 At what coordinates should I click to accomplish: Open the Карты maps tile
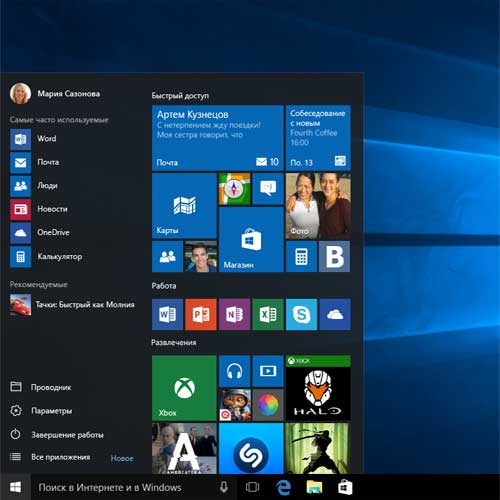[x=184, y=205]
